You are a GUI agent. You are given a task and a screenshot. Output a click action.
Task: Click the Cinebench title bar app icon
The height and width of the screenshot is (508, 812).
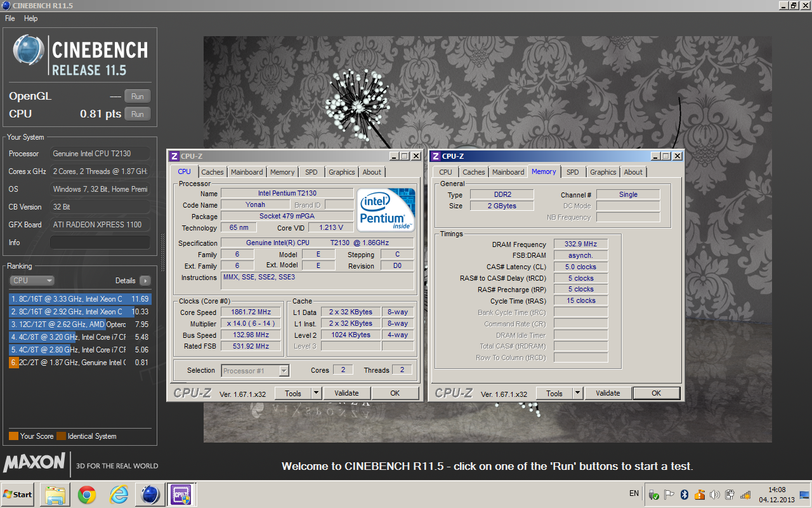point(6,6)
